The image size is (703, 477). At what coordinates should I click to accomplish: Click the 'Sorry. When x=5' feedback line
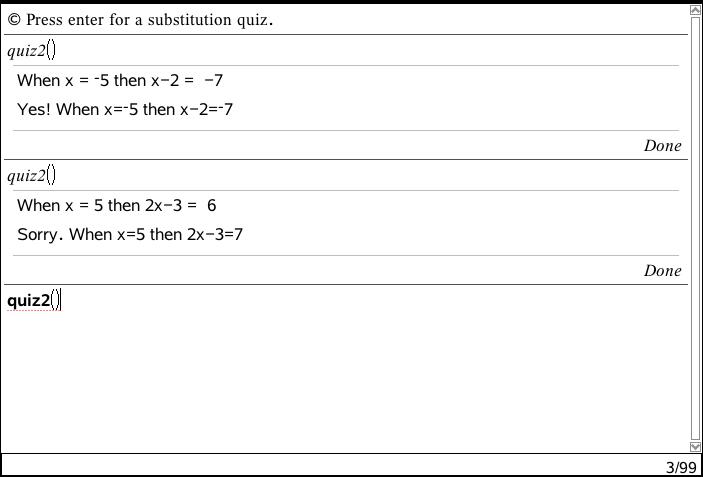pos(130,235)
